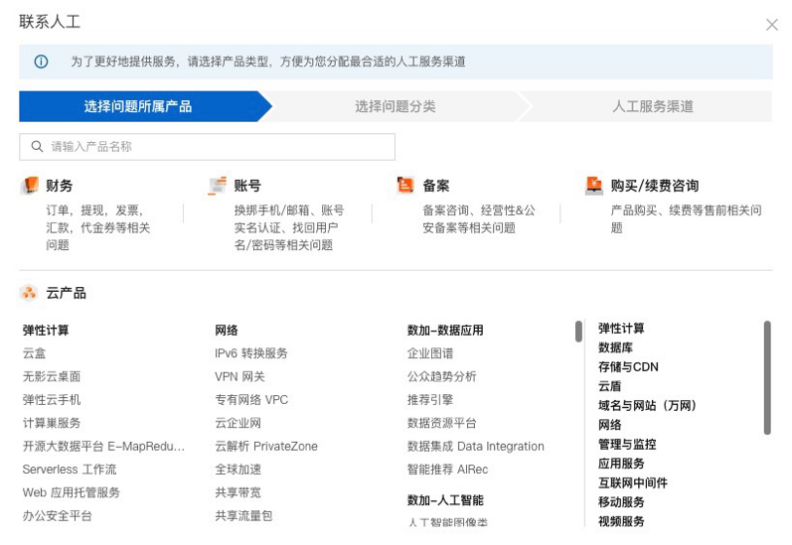The image size is (792, 545).
Task: Click the 弹性计算 column heading in products
Action: pos(45,330)
